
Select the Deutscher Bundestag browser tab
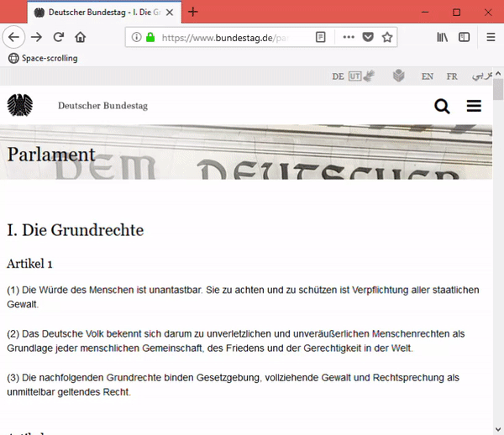click(104, 13)
